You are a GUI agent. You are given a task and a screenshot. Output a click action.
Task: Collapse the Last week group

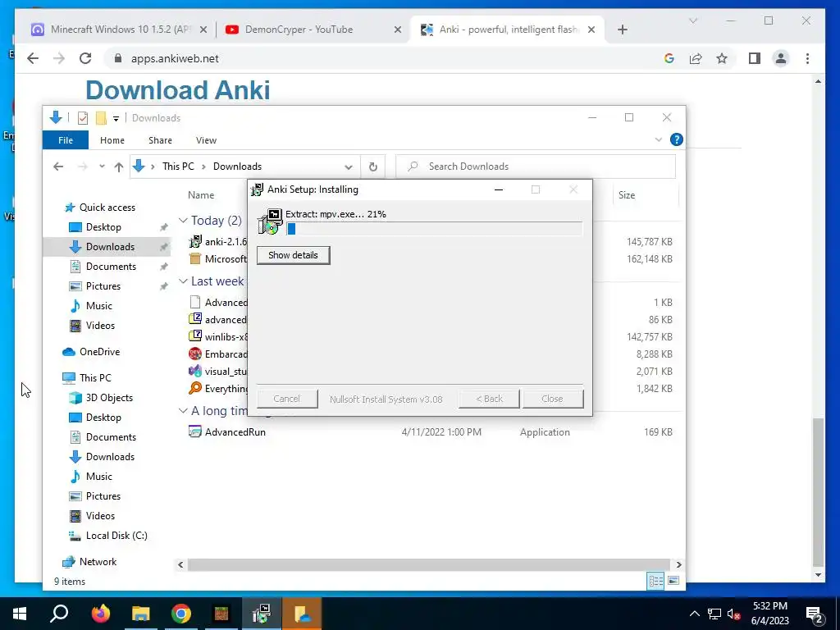click(x=183, y=281)
